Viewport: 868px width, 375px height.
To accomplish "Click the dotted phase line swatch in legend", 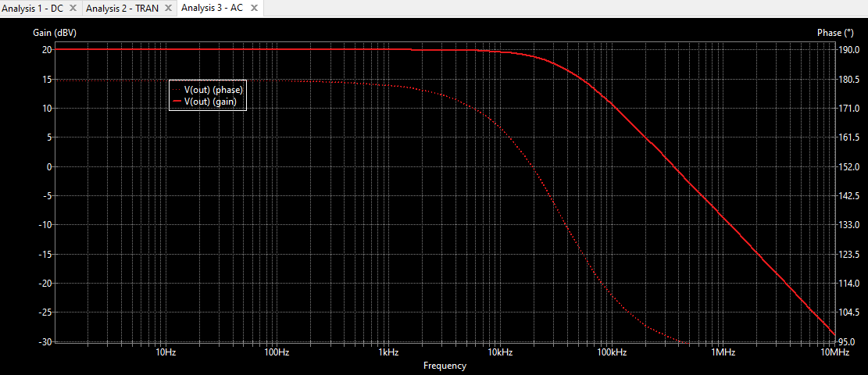I will [x=177, y=90].
